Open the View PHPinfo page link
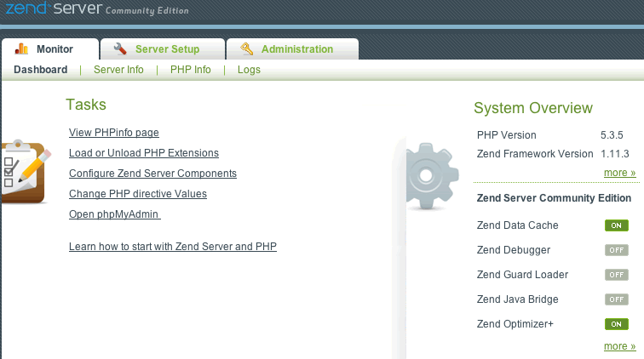 (x=114, y=133)
